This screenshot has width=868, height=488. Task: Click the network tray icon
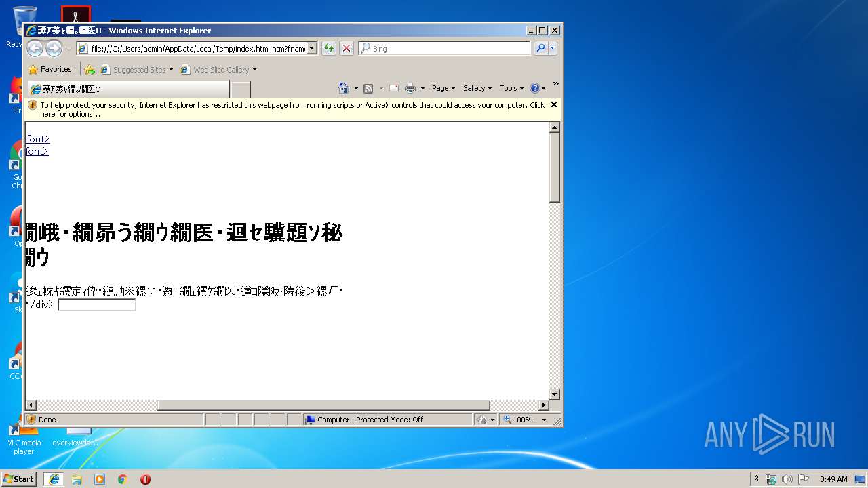pyautogui.click(x=771, y=479)
